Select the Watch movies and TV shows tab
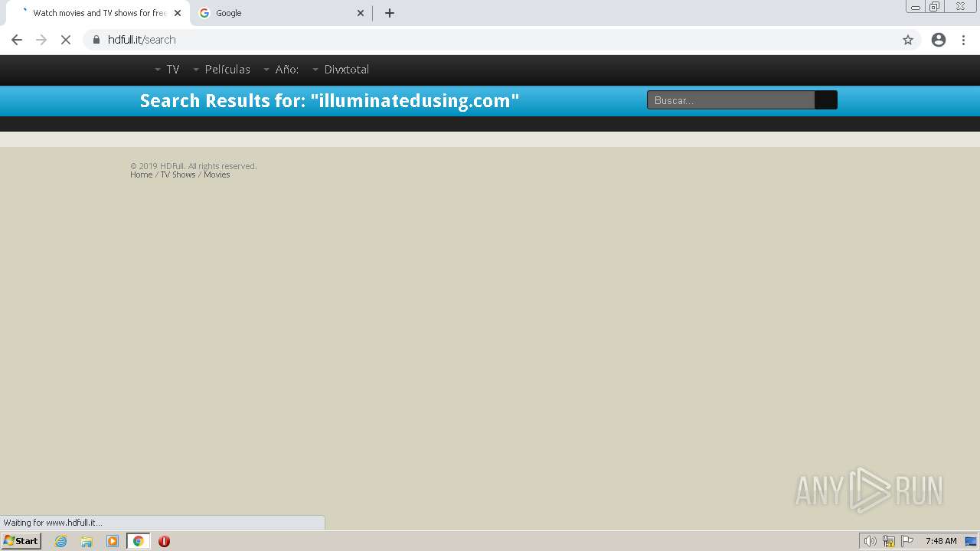 (x=98, y=13)
